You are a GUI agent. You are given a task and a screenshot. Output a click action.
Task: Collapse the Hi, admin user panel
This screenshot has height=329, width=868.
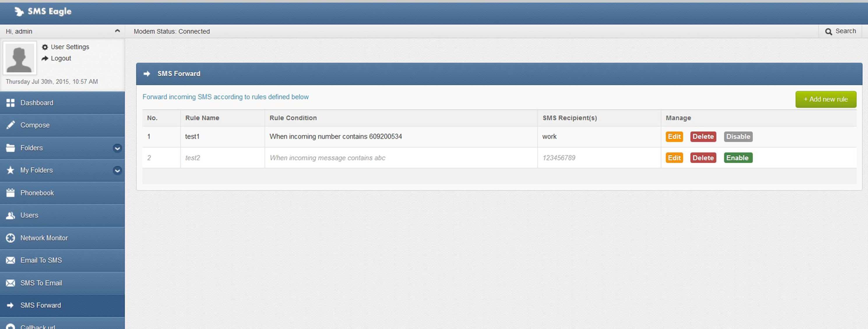pyautogui.click(x=117, y=31)
